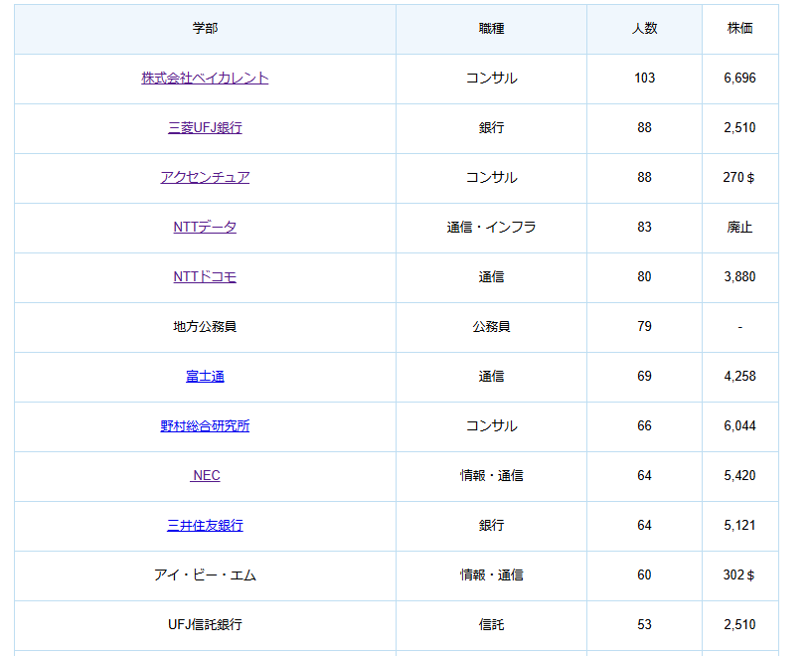Click the 302 $ stock price
This screenshot has height=656, width=812.
click(x=739, y=575)
